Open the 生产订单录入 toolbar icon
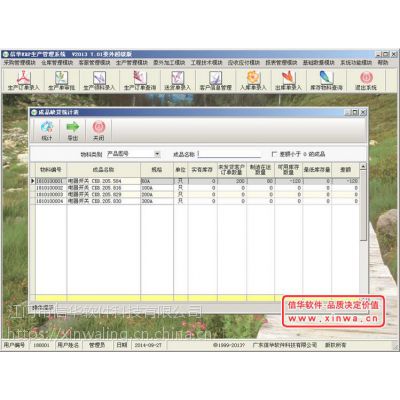This screenshot has height=400, width=400. [x=23, y=80]
